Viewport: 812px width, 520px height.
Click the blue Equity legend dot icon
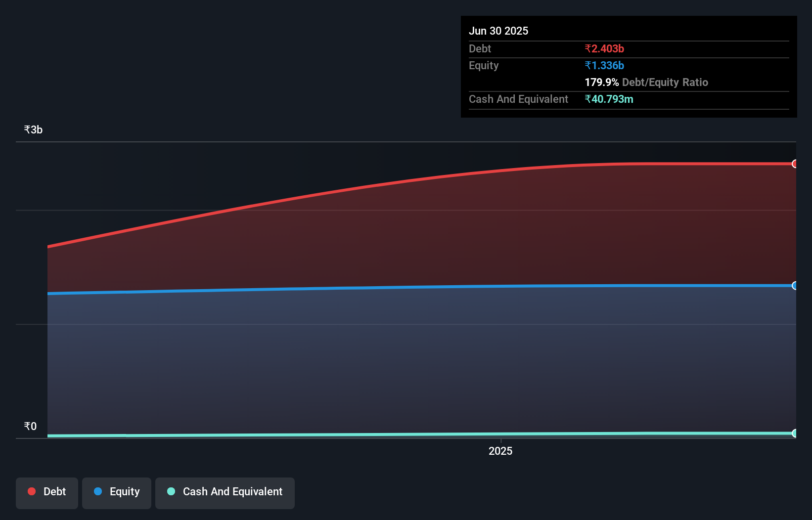point(98,491)
